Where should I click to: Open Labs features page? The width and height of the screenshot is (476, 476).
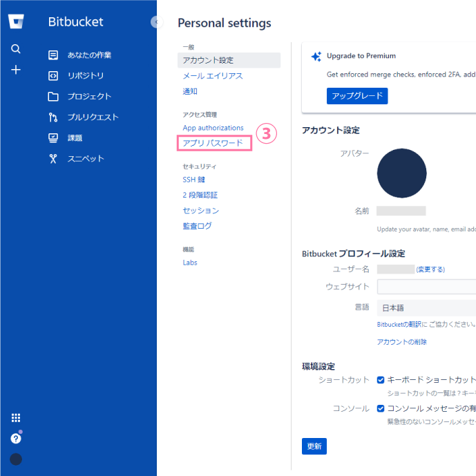click(x=190, y=263)
